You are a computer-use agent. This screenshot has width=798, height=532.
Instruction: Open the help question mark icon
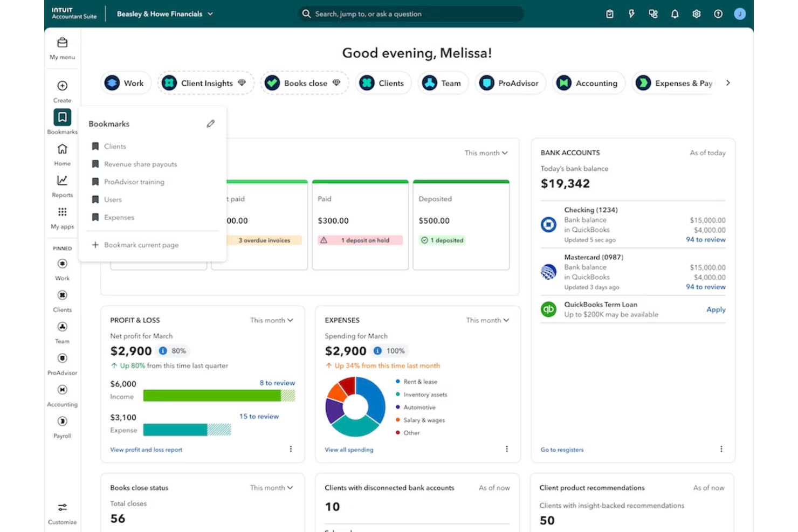(x=718, y=14)
